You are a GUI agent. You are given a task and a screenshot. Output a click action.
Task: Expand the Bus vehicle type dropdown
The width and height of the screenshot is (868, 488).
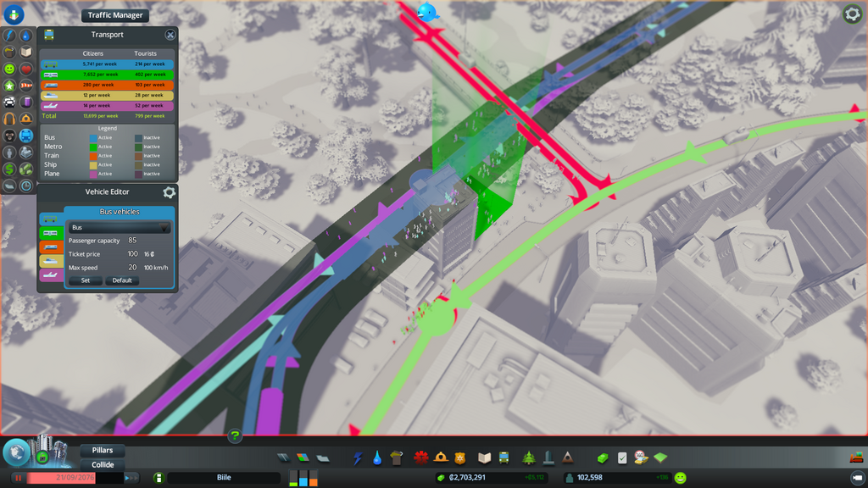click(119, 227)
